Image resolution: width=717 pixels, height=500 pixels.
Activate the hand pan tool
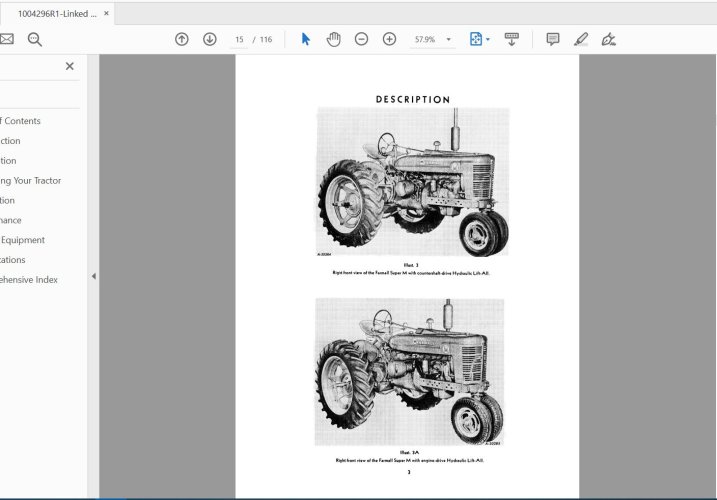[x=333, y=39]
